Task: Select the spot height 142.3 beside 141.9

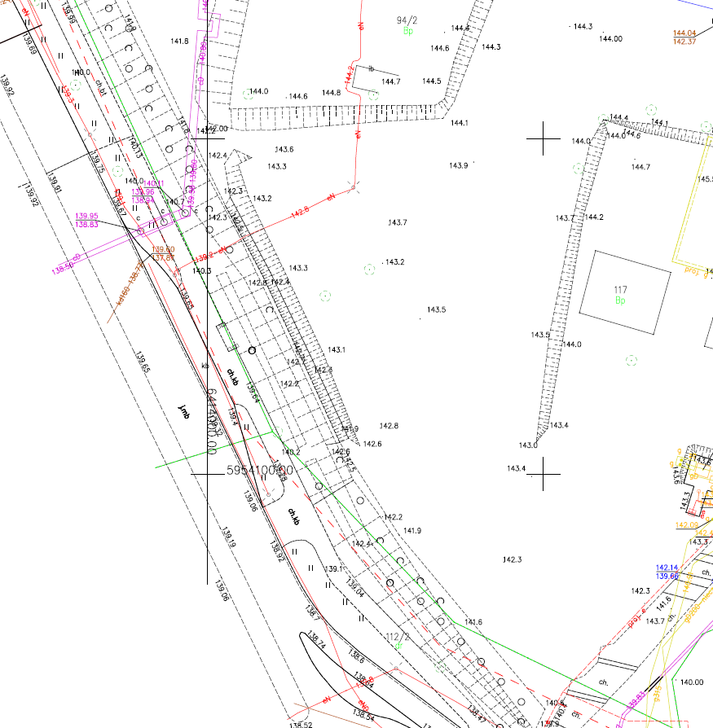Action: pos(512,559)
